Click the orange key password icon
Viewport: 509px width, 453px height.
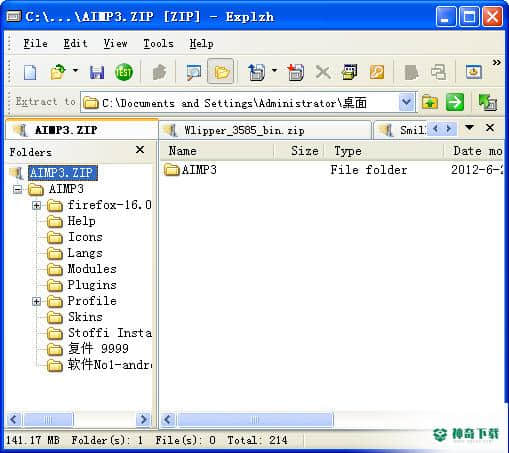377,72
